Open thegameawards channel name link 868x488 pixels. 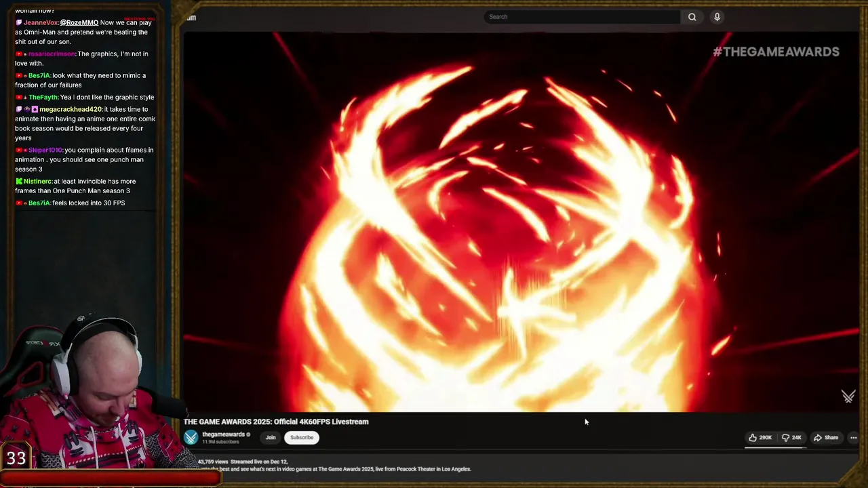(223, 434)
